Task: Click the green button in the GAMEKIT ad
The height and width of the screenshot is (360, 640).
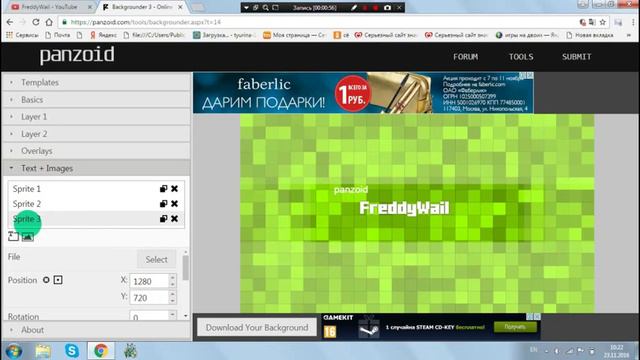Action: tap(515, 327)
